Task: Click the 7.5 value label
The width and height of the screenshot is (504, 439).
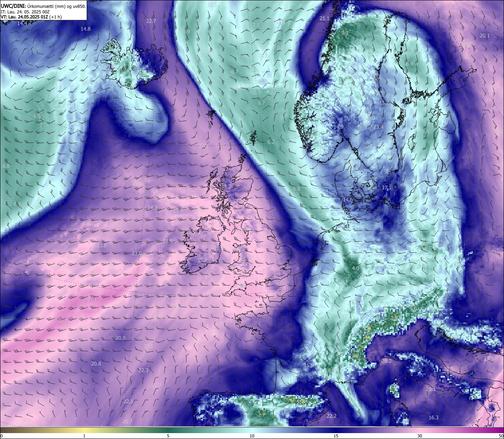Action: [256, 25]
